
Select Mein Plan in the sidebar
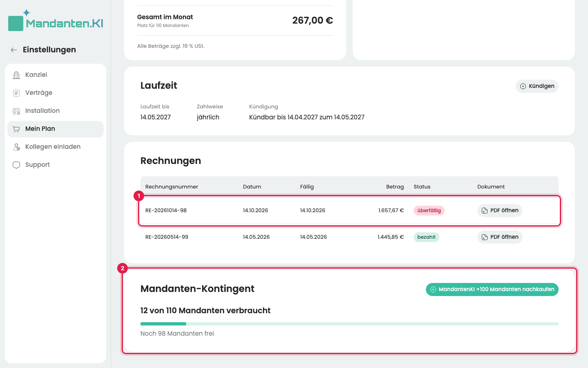[x=56, y=129]
